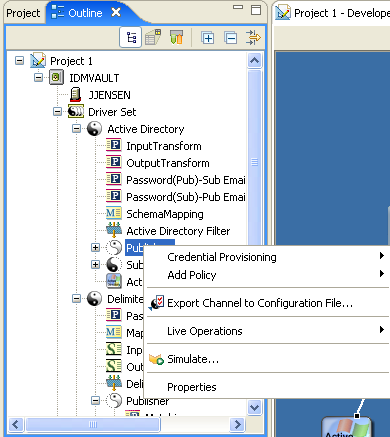Click the Expand All plus toolbar icon
This screenshot has width=390, height=437.
click(x=208, y=38)
